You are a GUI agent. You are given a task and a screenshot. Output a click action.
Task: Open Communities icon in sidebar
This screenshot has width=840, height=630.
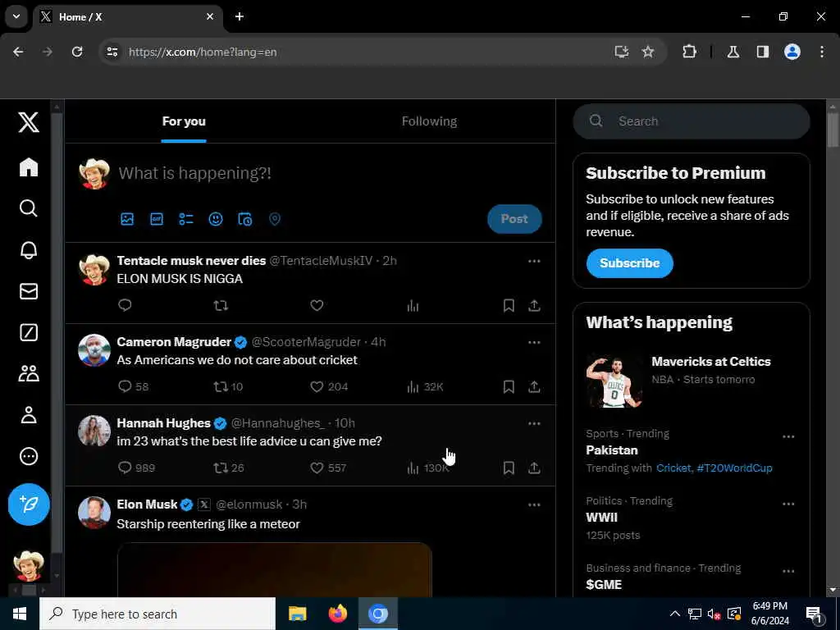click(x=29, y=373)
